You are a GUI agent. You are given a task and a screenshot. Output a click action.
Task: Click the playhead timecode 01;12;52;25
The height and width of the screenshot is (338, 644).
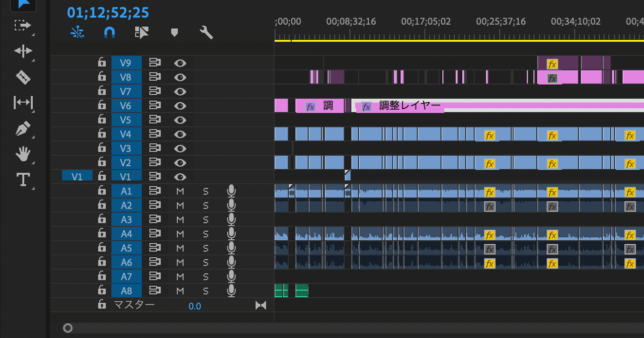pos(108,13)
